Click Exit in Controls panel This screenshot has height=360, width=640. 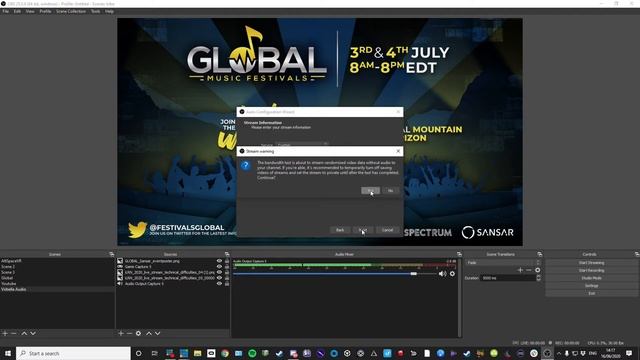591,293
